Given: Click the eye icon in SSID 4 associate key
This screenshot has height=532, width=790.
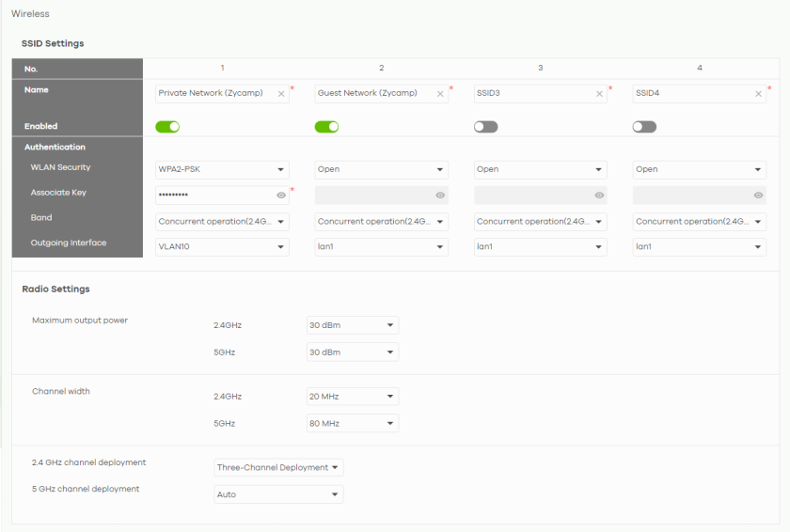Looking at the screenshot, I should (758, 196).
